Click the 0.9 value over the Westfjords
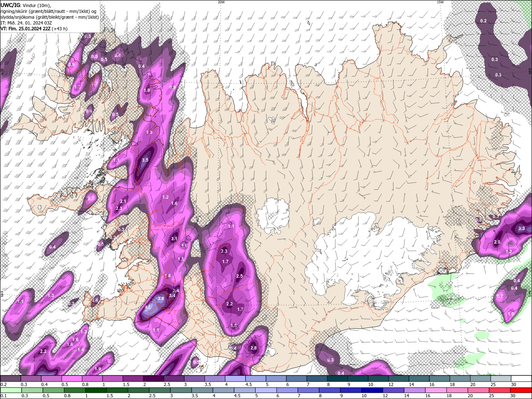 pyautogui.click(x=71, y=64)
